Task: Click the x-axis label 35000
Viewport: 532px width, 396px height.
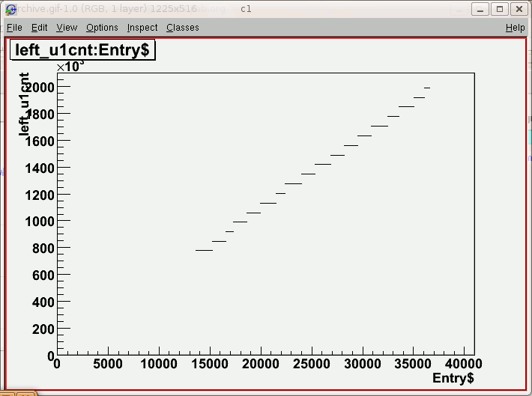Action: click(x=413, y=364)
